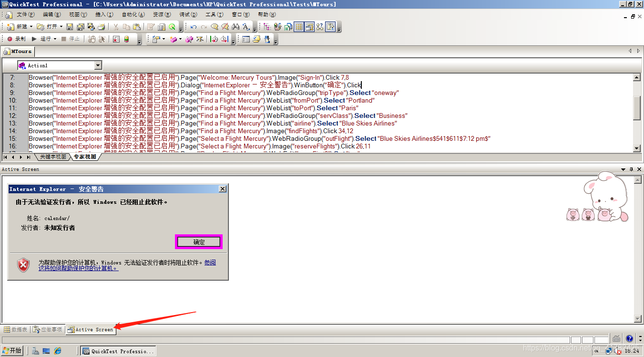Open the Debug menu
Screen dimensions: 644x357
pyautogui.click(x=188, y=15)
